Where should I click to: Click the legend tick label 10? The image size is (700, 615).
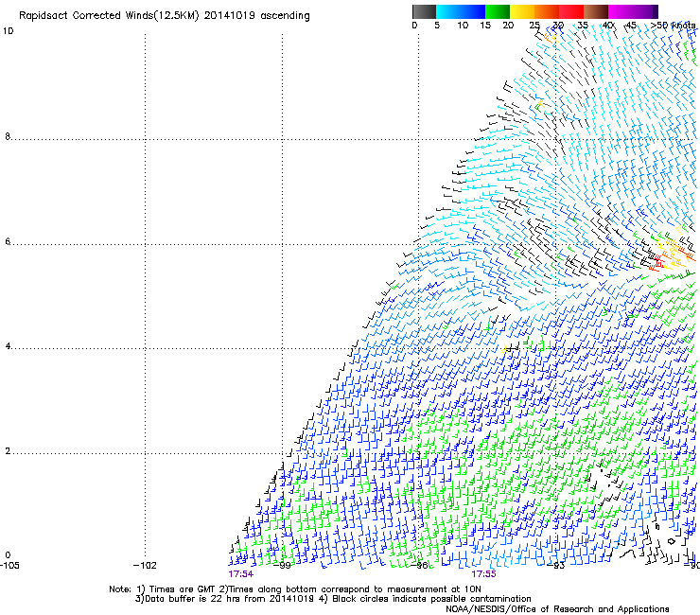click(463, 26)
